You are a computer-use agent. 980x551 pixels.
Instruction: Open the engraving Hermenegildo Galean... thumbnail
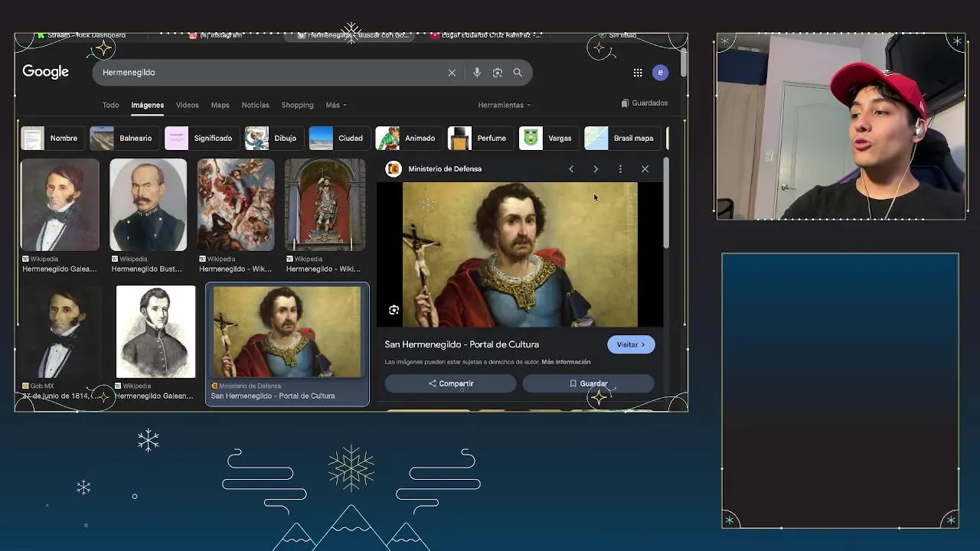click(x=155, y=332)
